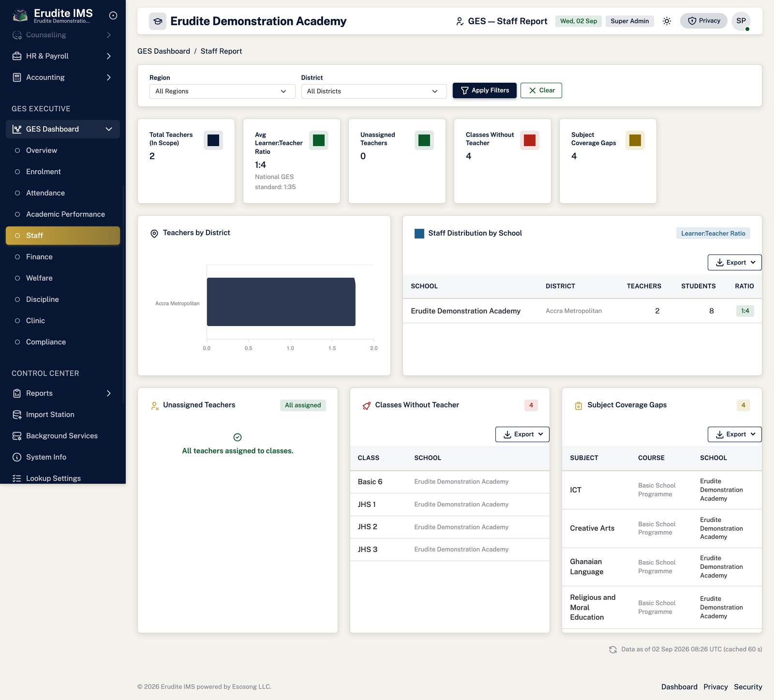Click the Reports clipboard icon

17,393
